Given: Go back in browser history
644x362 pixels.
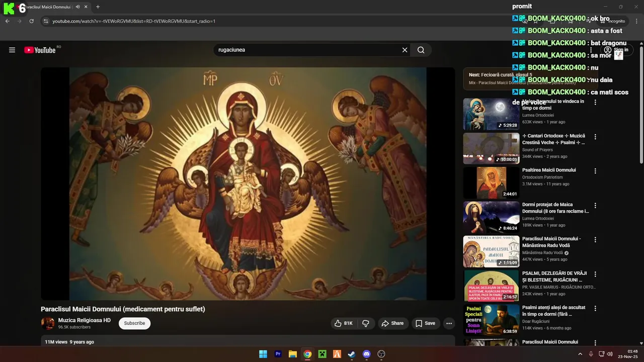Looking at the screenshot, I should tap(8, 21).
